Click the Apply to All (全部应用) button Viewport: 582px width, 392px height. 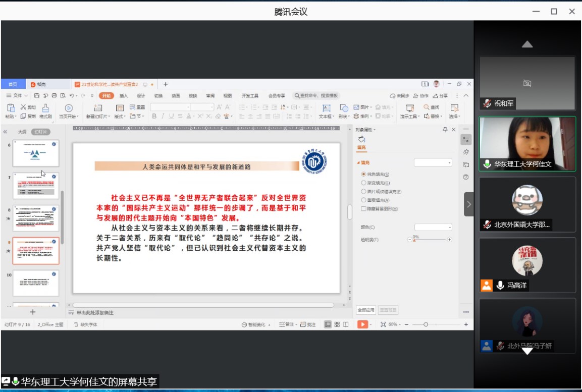366,310
